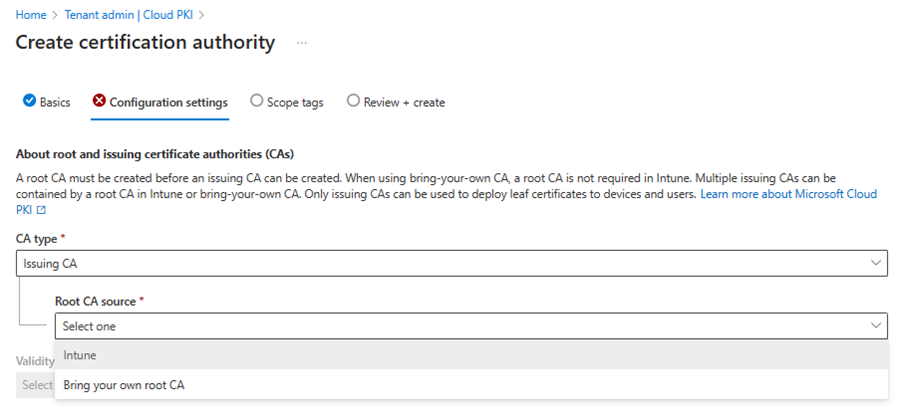Click the Root CA source dropdown chevron
The image size is (899, 416).
[x=875, y=325]
